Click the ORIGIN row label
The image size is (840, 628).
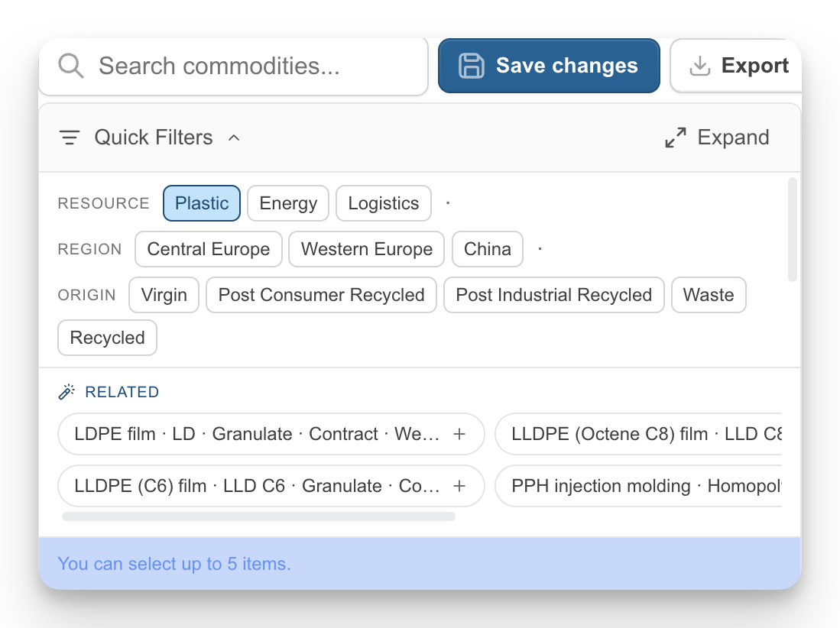point(87,295)
